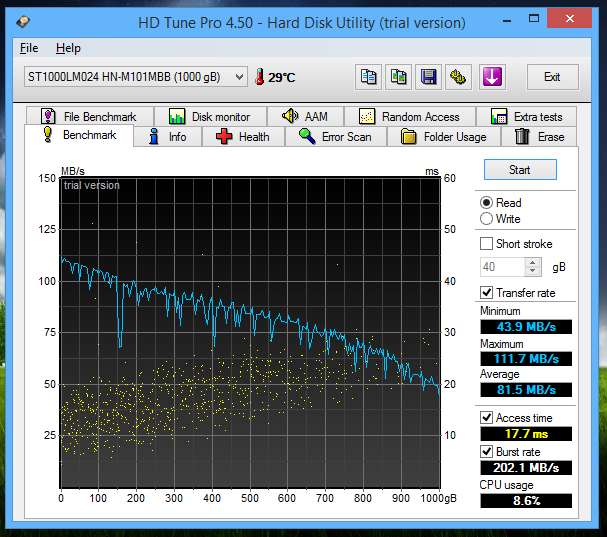Click the floppy disk save screenshot icon
This screenshot has height=537, width=607.
click(429, 77)
